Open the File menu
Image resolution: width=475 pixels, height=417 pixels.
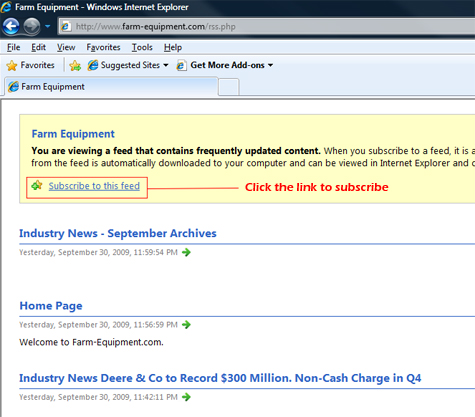click(x=14, y=47)
